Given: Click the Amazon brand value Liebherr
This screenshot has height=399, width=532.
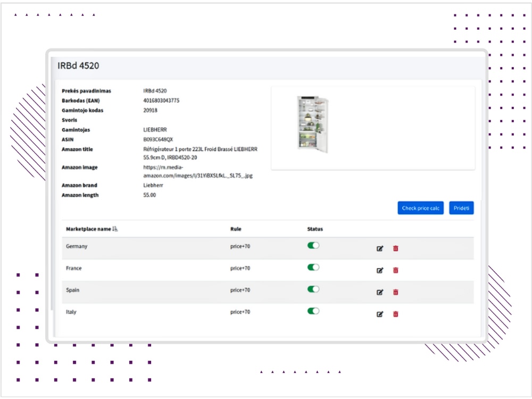Looking at the screenshot, I should tap(153, 185).
